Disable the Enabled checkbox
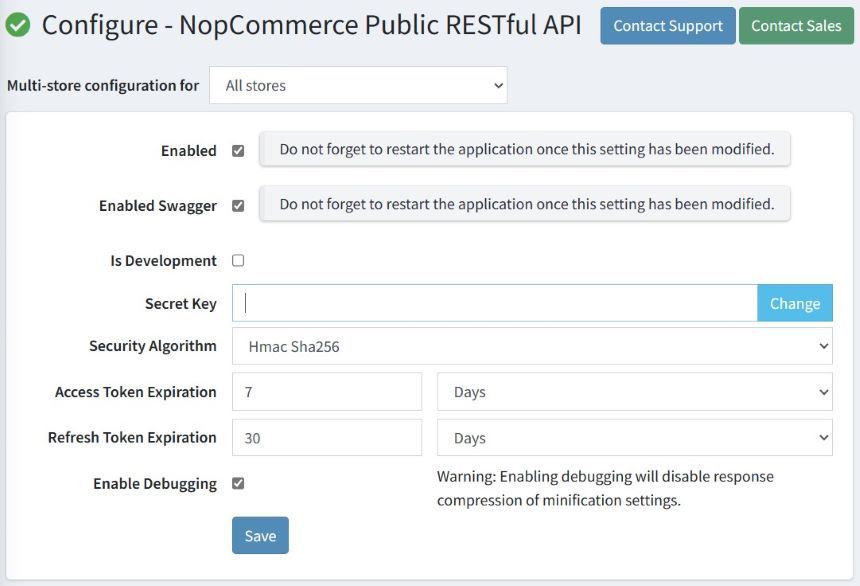This screenshot has width=860, height=586. [x=239, y=150]
